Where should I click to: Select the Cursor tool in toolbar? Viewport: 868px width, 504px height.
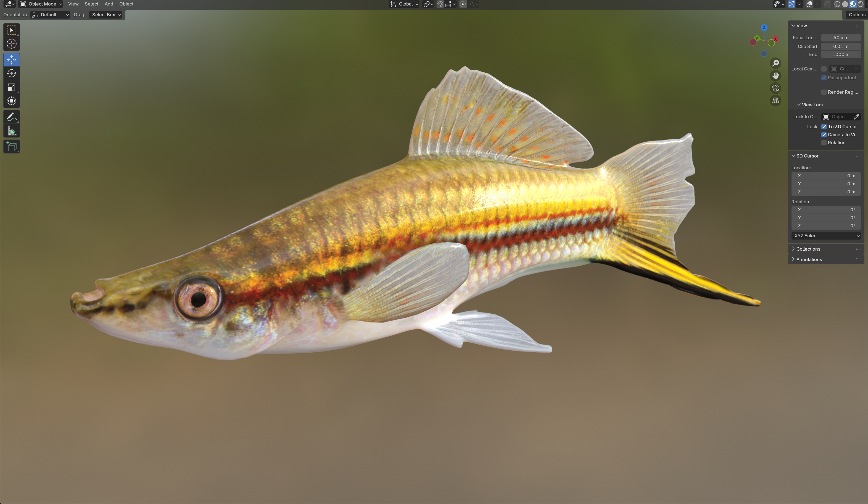point(11,44)
